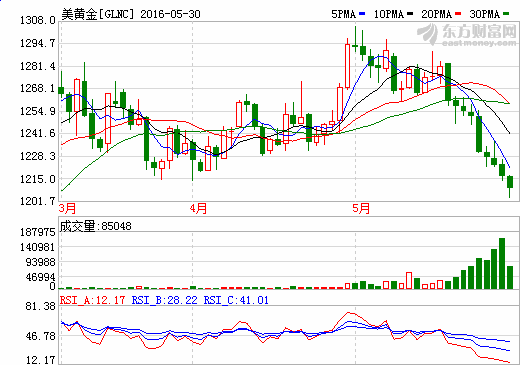Click the 46.78 RSI axis label
The image size is (520, 365).
click(40, 336)
